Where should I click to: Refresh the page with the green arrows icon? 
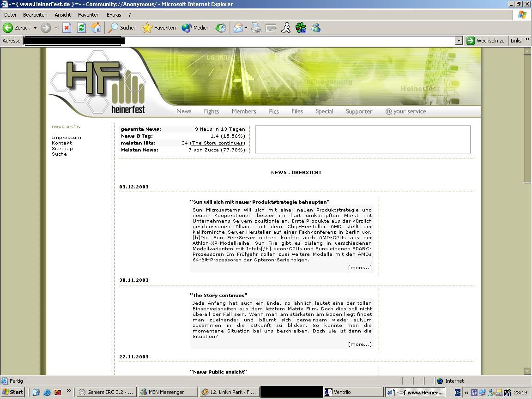coord(81,28)
